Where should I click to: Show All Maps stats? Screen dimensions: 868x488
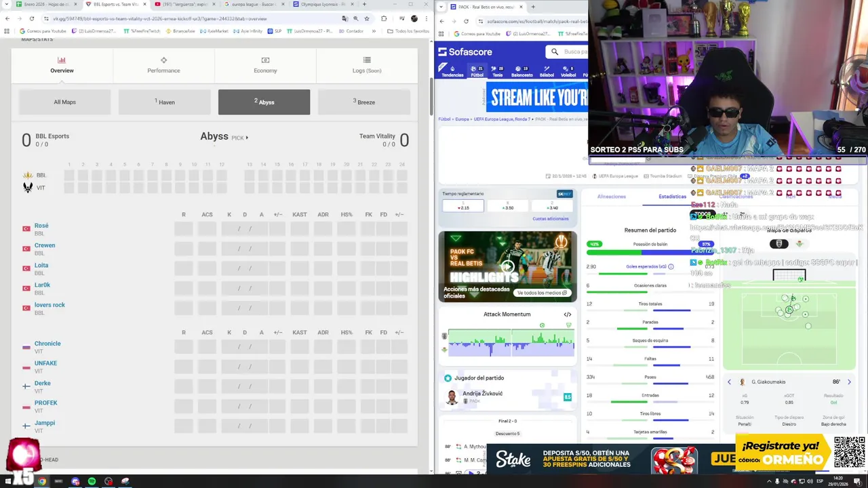[x=64, y=102]
